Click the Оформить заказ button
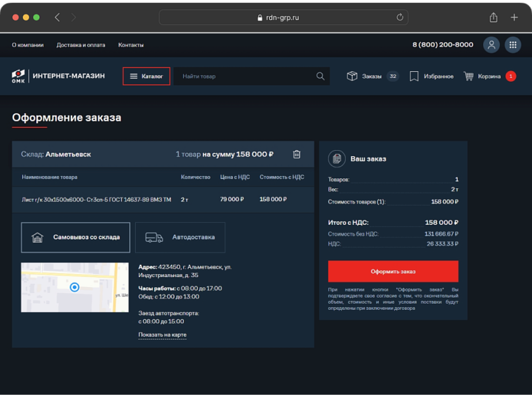The height and width of the screenshot is (395, 532). [x=393, y=271]
